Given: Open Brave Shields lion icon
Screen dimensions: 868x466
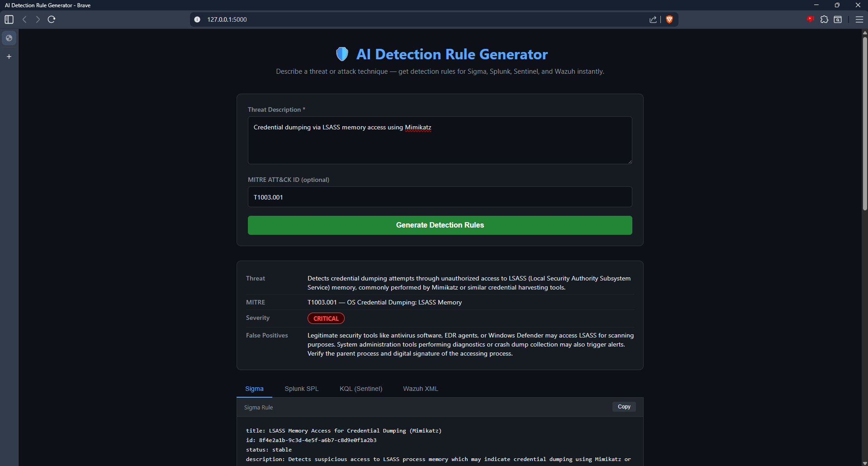Looking at the screenshot, I should coord(669,19).
